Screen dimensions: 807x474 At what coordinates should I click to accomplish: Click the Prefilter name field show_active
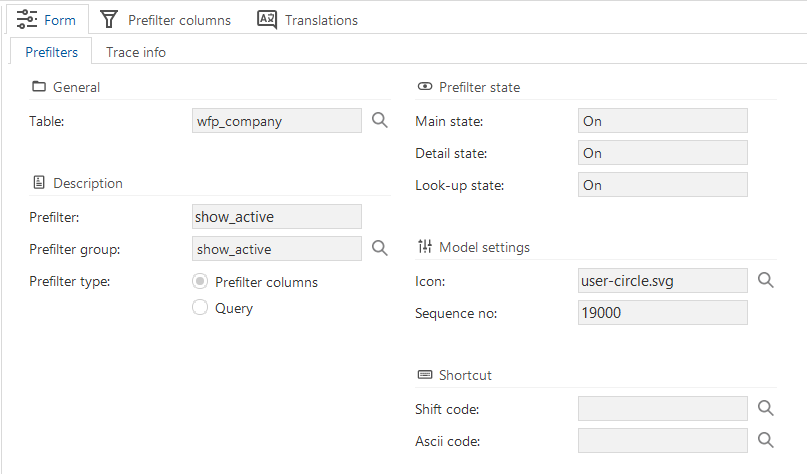point(277,217)
